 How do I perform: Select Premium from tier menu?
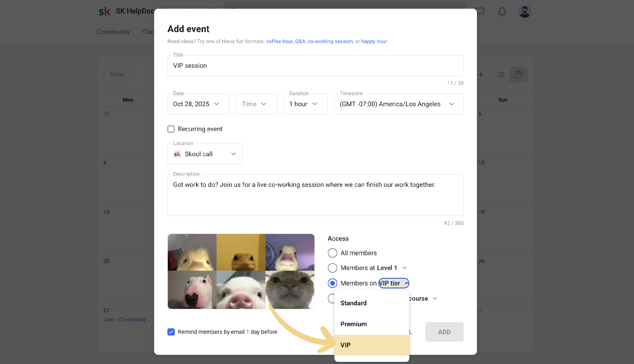[354, 324]
